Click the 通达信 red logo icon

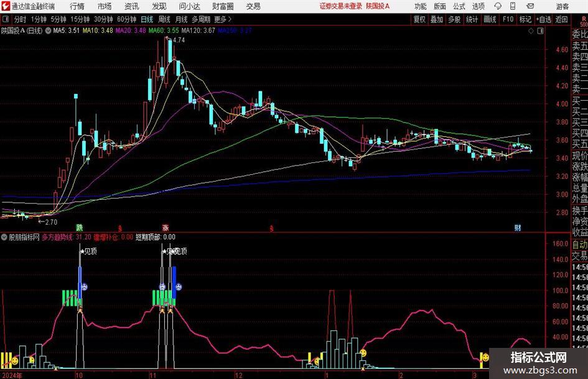[6, 6]
